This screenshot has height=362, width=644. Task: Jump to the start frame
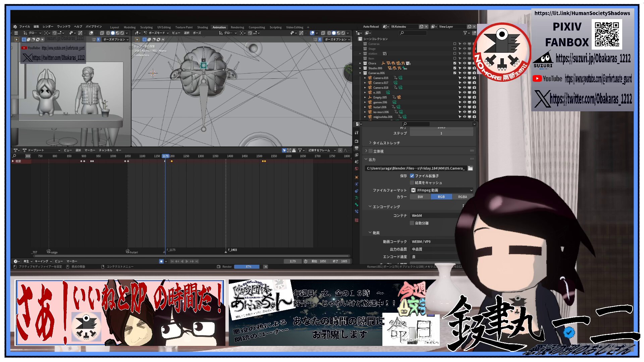click(x=172, y=261)
